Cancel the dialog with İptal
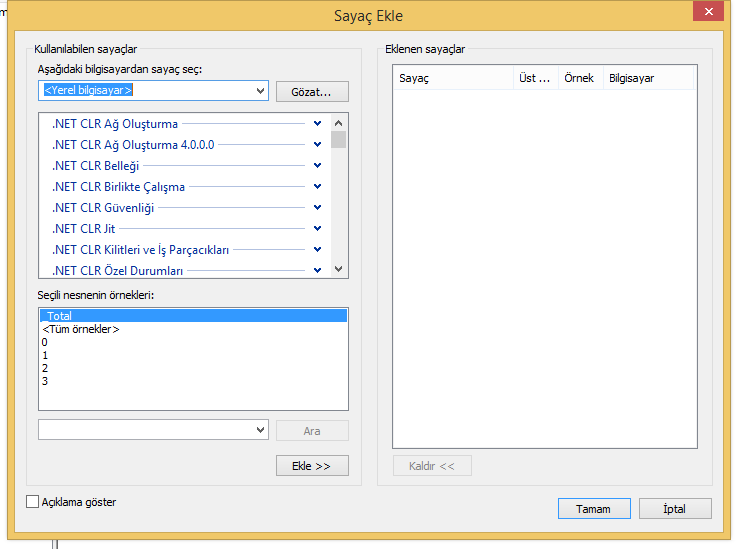 tap(675, 509)
